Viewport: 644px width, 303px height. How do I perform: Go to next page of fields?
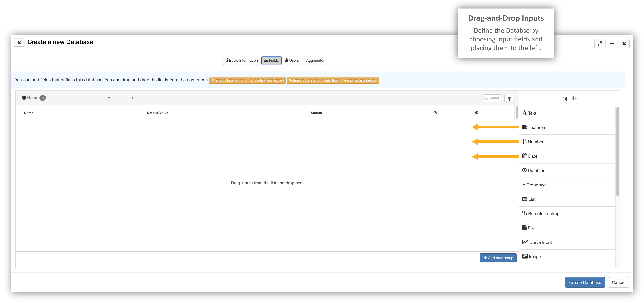point(133,98)
